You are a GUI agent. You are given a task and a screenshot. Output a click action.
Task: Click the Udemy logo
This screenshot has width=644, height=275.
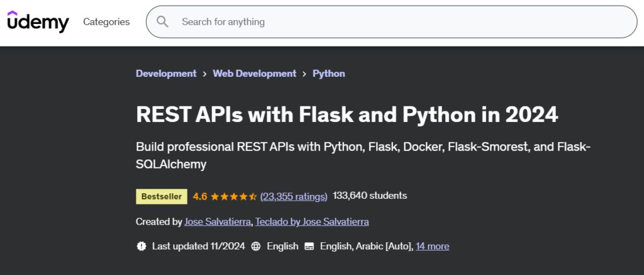38,22
